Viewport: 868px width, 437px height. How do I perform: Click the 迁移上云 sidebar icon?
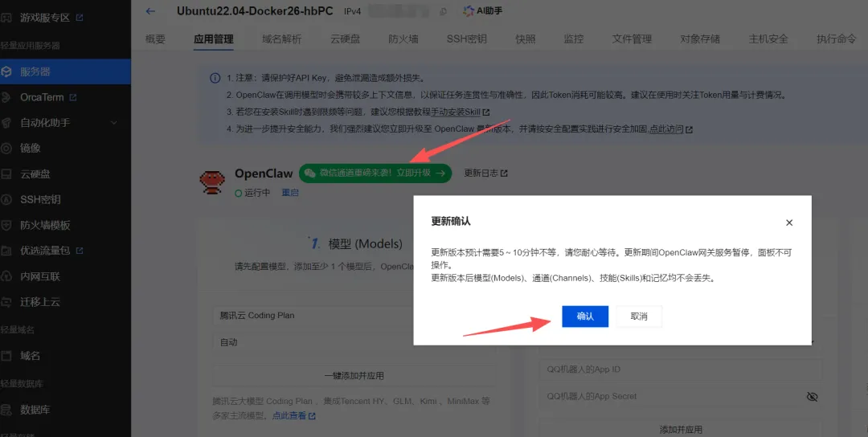(6, 302)
